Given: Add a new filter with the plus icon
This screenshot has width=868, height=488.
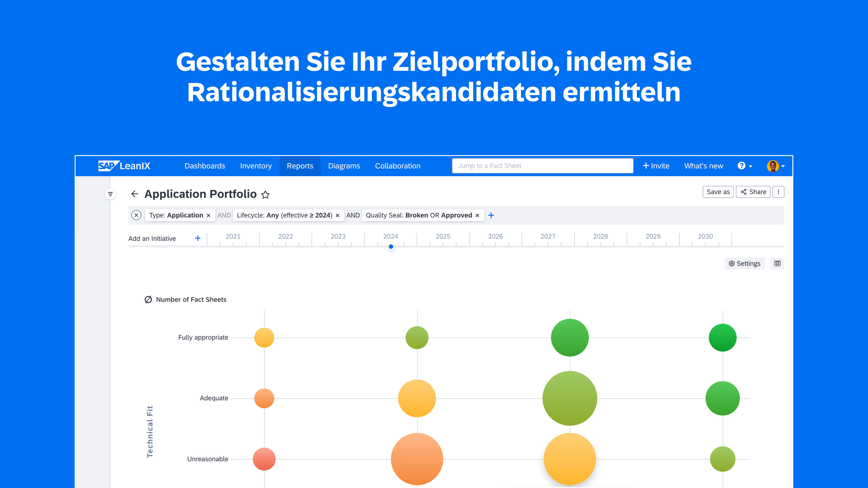Looking at the screenshot, I should (491, 215).
